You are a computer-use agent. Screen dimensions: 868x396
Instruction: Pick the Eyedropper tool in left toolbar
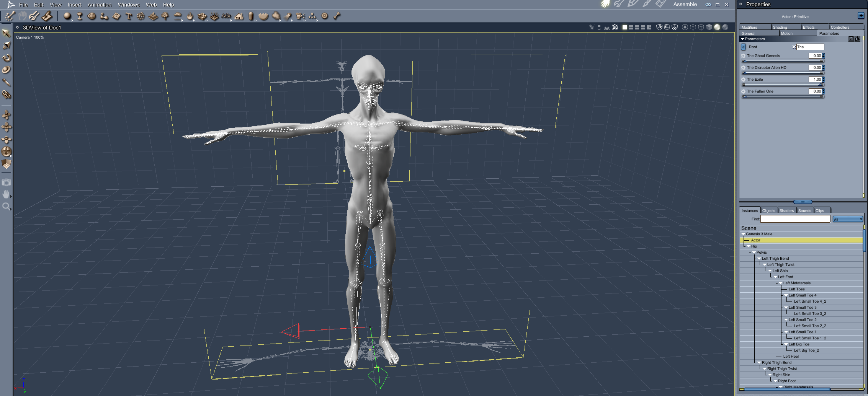coord(6,82)
